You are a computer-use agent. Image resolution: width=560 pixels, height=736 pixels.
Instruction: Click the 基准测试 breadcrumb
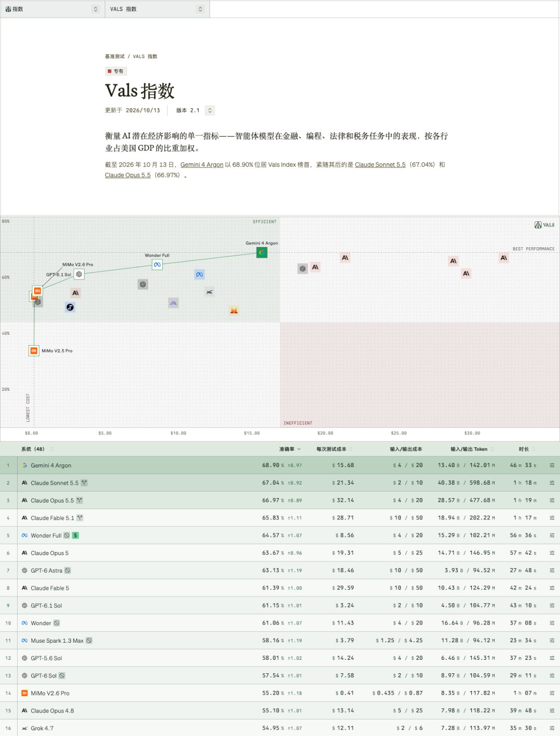[115, 56]
